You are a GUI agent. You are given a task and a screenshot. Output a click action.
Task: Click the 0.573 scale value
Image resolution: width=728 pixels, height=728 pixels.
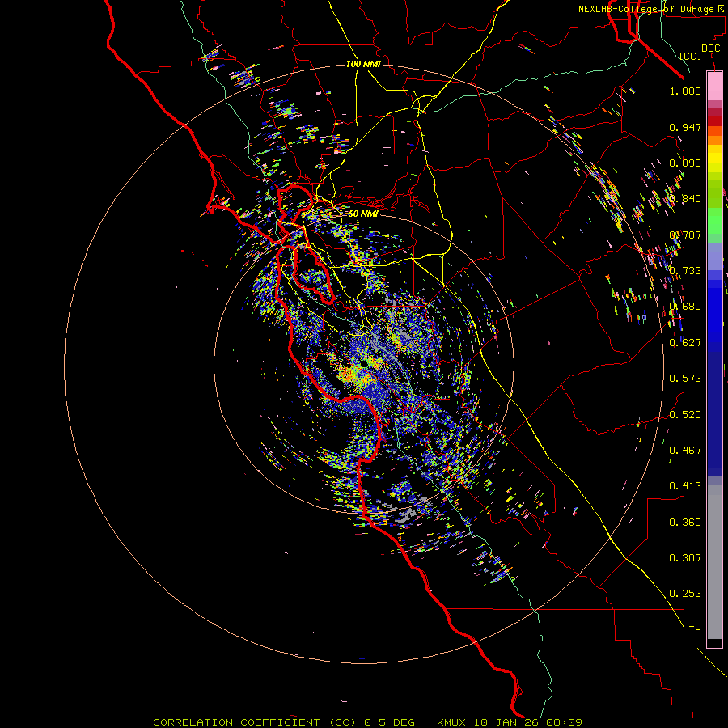(x=685, y=379)
